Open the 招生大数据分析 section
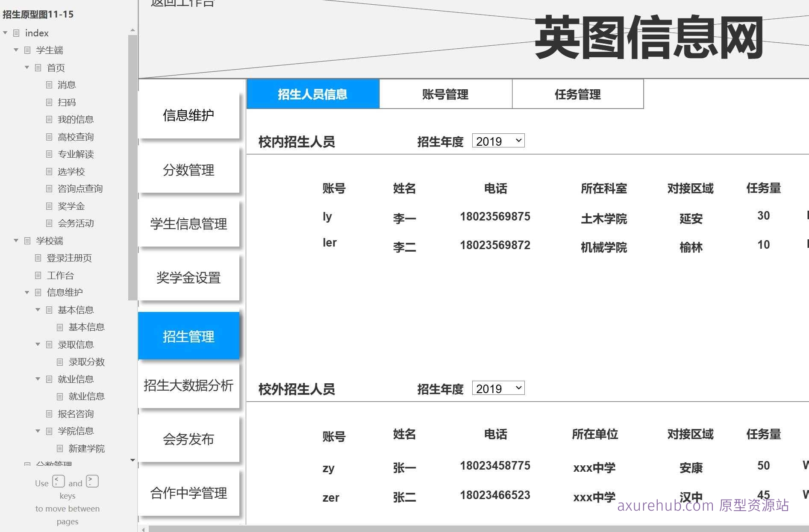The image size is (809, 532). click(188, 386)
